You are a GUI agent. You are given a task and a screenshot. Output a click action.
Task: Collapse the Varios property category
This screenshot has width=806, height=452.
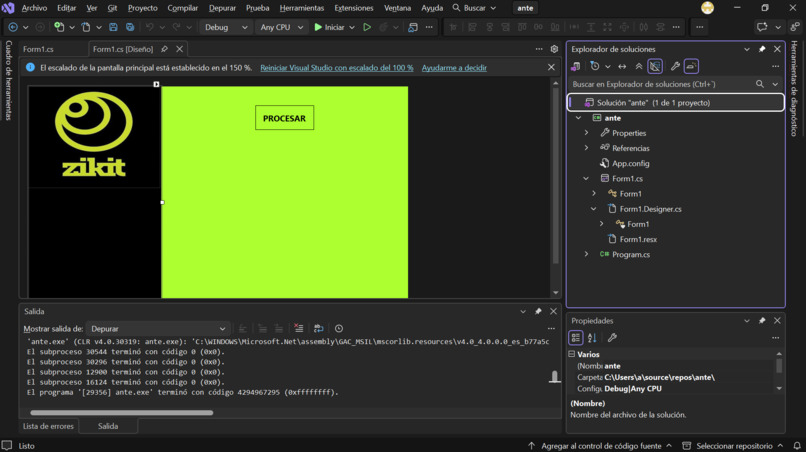tap(572, 354)
